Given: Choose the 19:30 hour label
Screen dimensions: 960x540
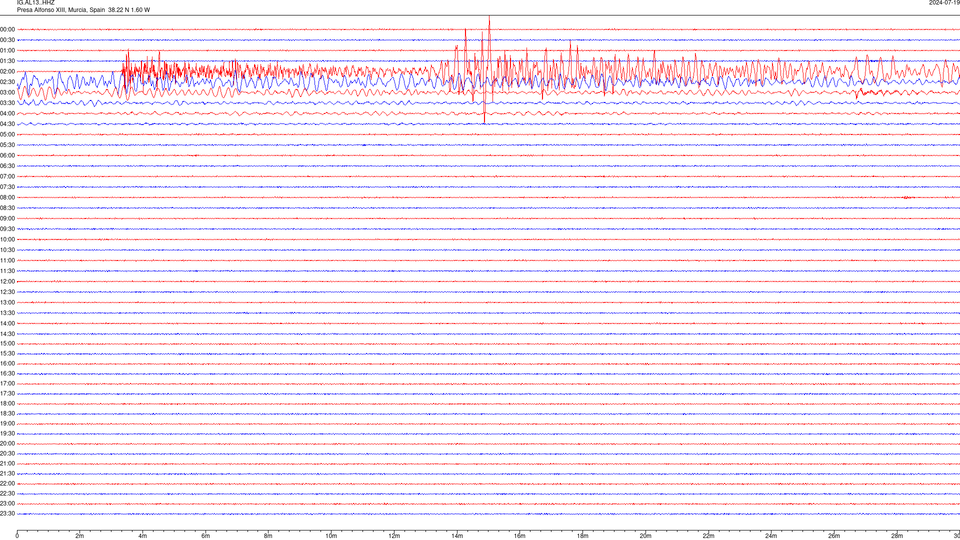Looking at the screenshot, I should [x=7, y=433].
